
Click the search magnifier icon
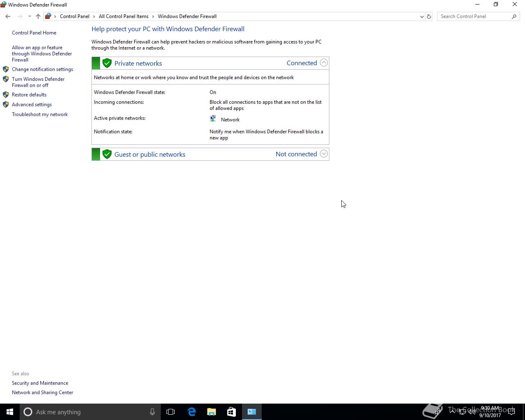(514, 16)
